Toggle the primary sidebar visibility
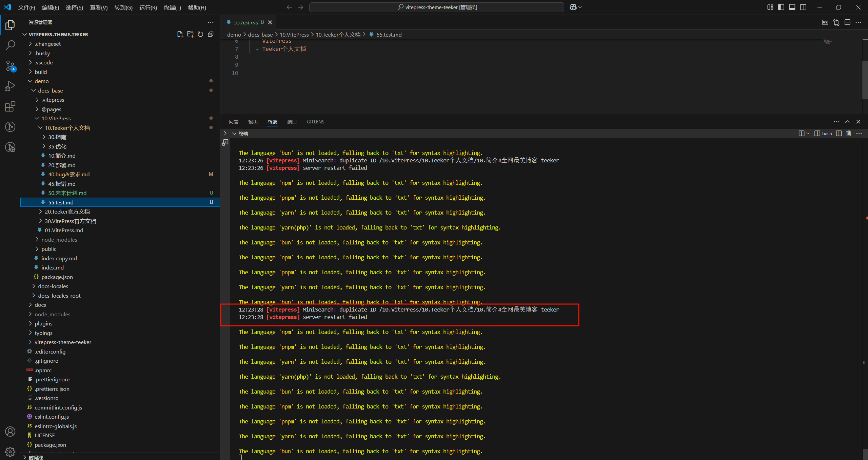This screenshot has width=868, height=460. pos(781,7)
